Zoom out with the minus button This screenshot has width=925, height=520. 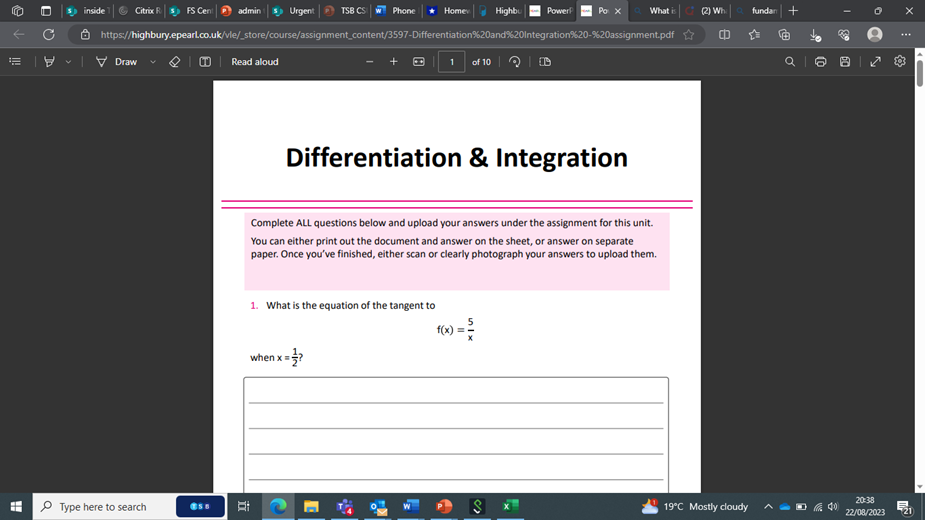tap(369, 61)
